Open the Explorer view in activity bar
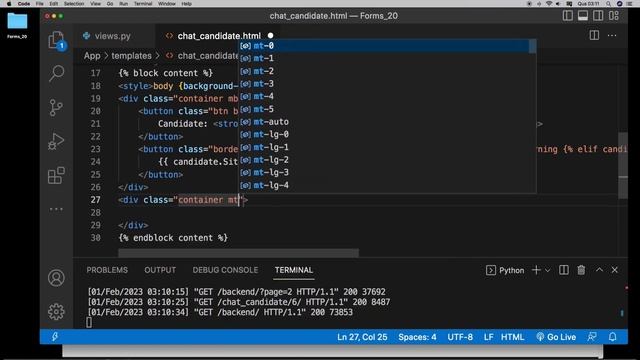The width and height of the screenshot is (640, 360). click(56, 41)
